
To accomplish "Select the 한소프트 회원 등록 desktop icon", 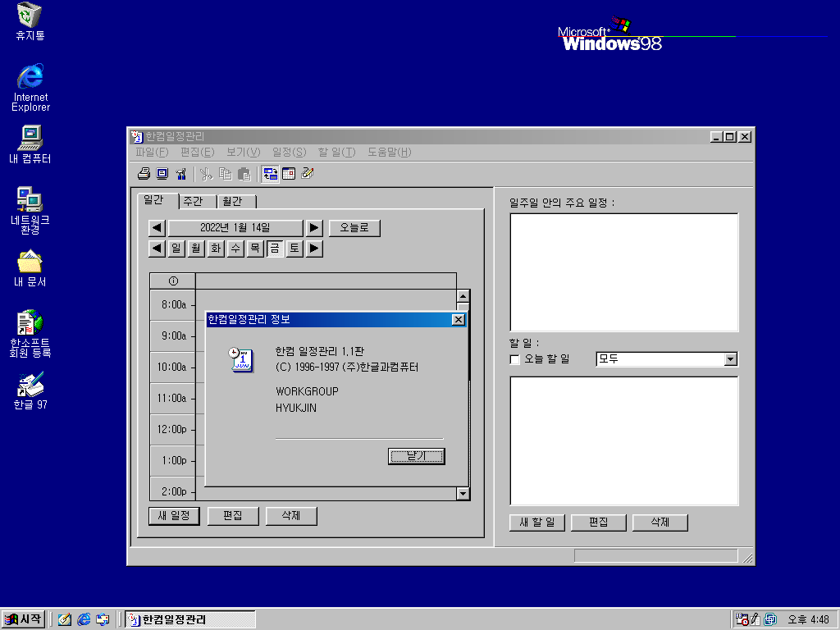I will (x=30, y=333).
